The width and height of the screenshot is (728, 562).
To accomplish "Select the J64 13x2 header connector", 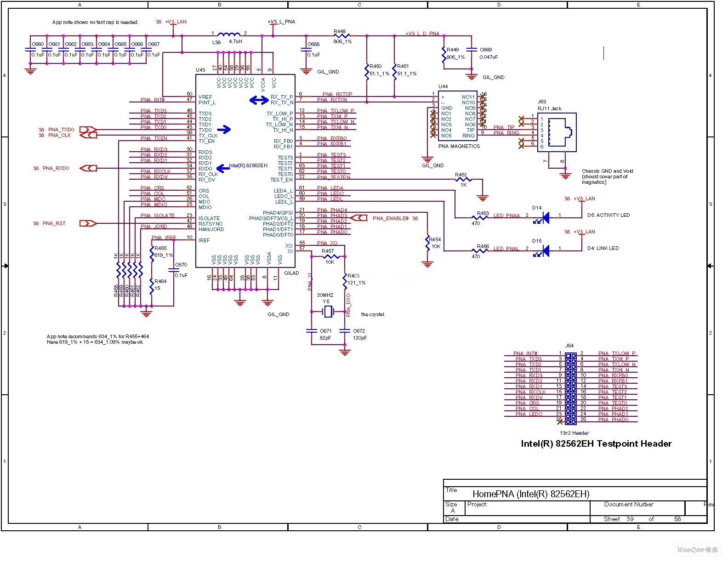I will 571,389.
